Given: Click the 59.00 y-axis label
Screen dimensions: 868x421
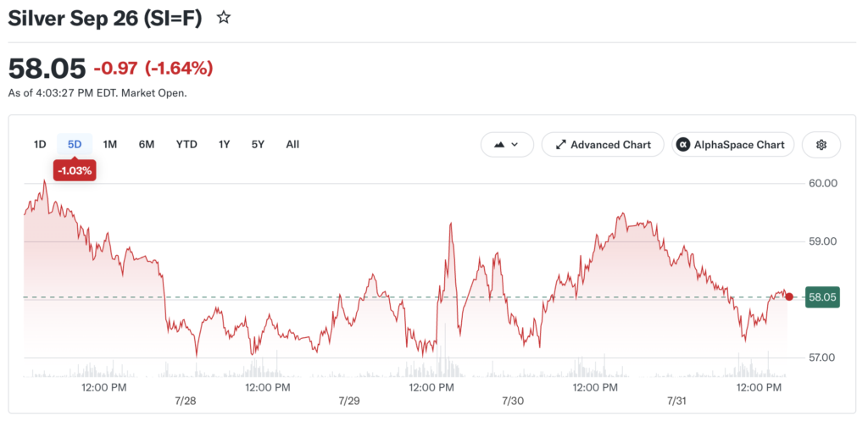Looking at the screenshot, I should (822, 241).
